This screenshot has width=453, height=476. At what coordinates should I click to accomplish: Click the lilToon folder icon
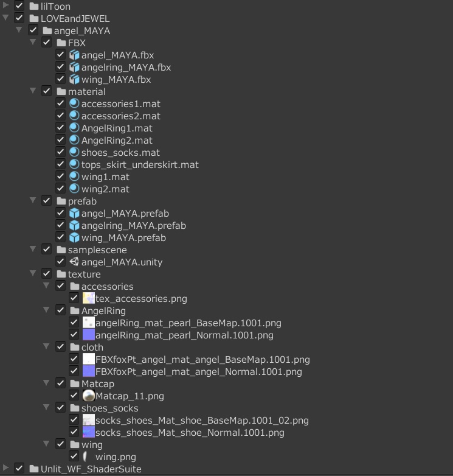pos(33,6)
